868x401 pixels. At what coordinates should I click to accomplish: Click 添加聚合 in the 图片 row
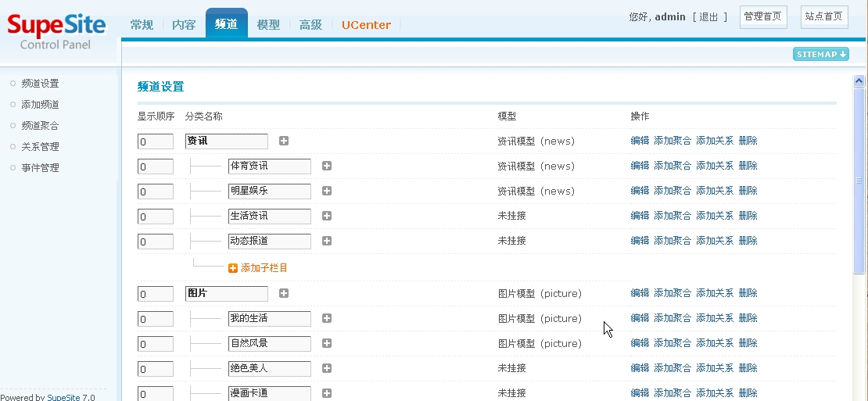click(x=672, y=292)
